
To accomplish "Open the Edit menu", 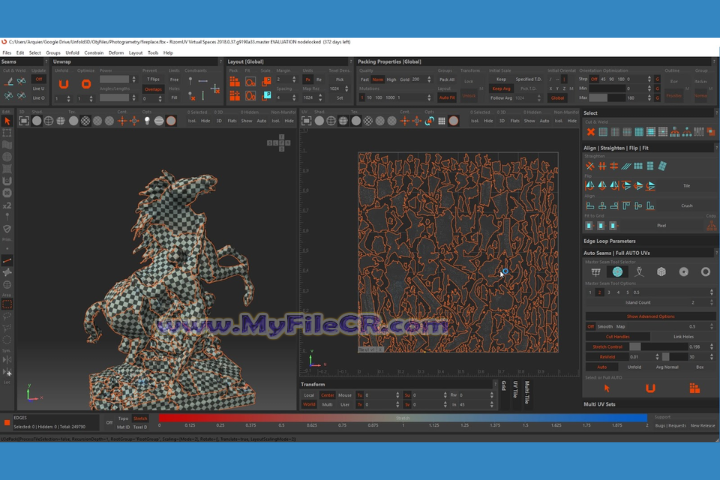I will coord(20,53).
